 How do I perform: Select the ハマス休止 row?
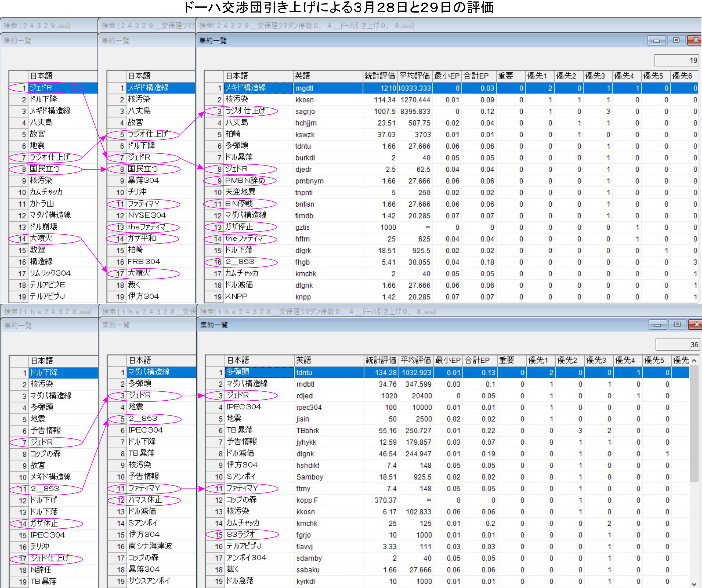pos(152,500)
